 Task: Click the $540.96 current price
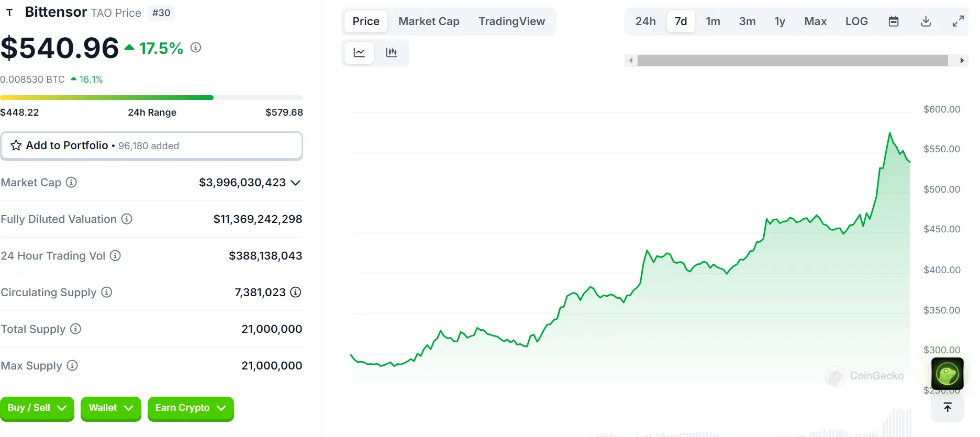click(60, 48)
